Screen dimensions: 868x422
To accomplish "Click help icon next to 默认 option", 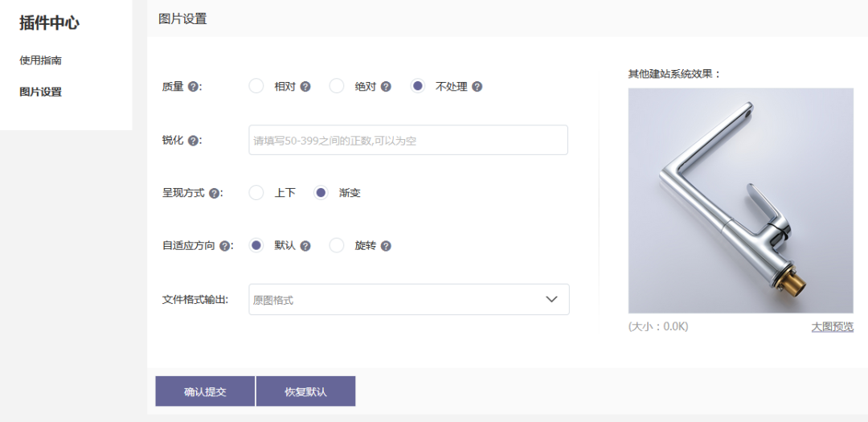I will (305, 246).
